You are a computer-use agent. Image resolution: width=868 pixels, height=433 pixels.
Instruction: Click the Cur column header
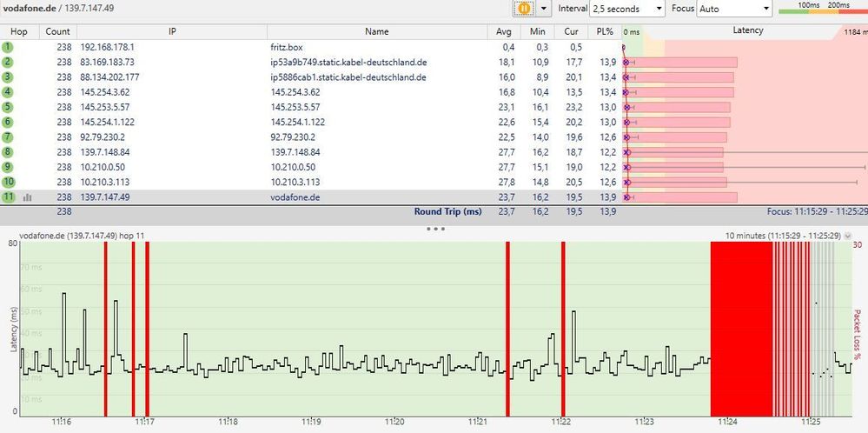[572, 31]
